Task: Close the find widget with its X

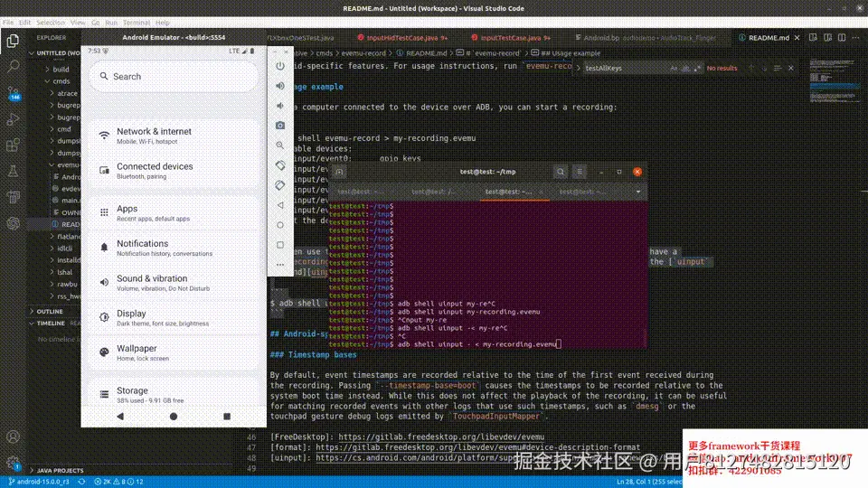Action: click(x=790, y=68)
